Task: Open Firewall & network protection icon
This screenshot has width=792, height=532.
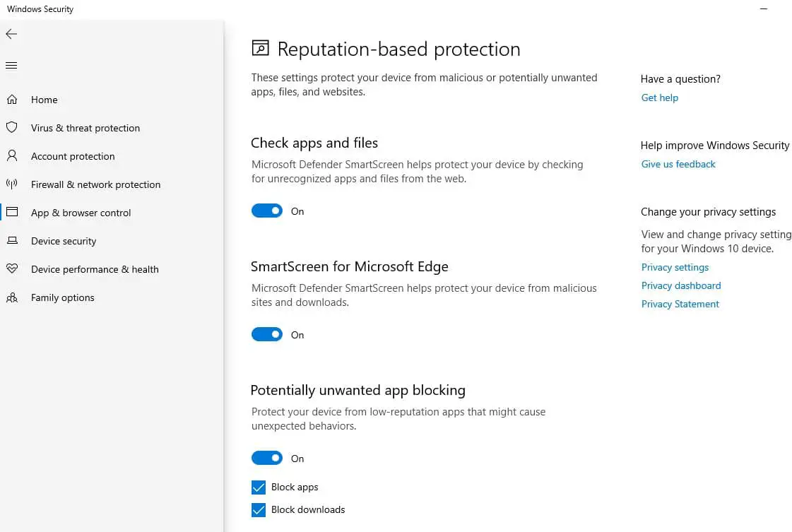Action: tap(12, 184)
